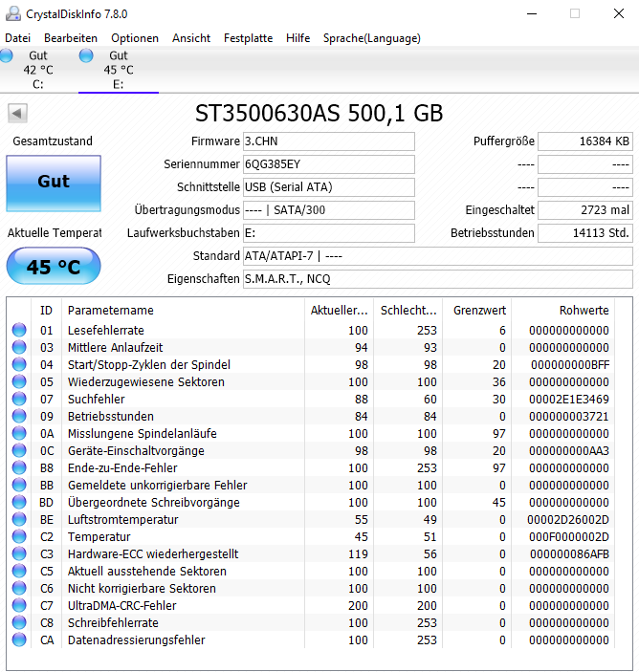Click status orb for Luftstromtemperatur row
This screenshot has height=672, width=639.
(x=19, y=519)
